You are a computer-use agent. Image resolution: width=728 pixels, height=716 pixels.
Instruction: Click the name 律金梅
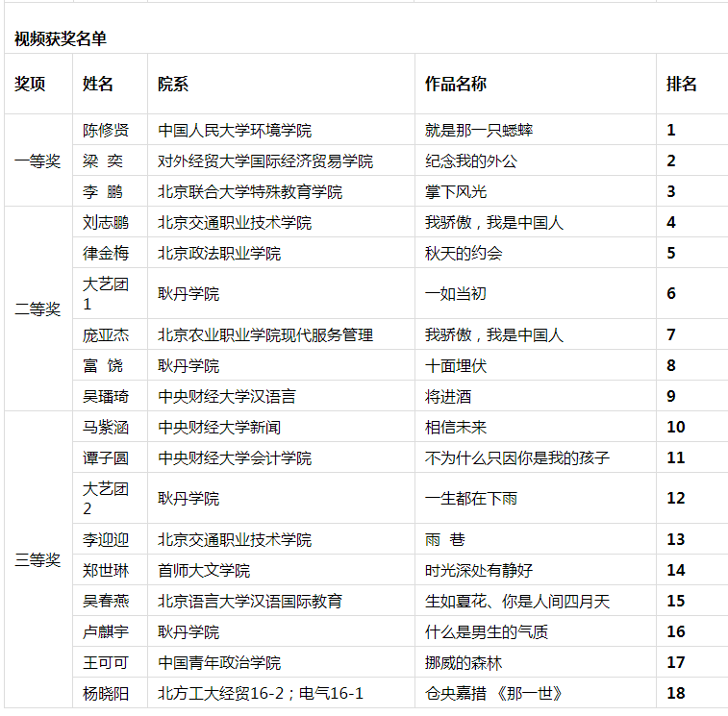[x=106, y=253]
